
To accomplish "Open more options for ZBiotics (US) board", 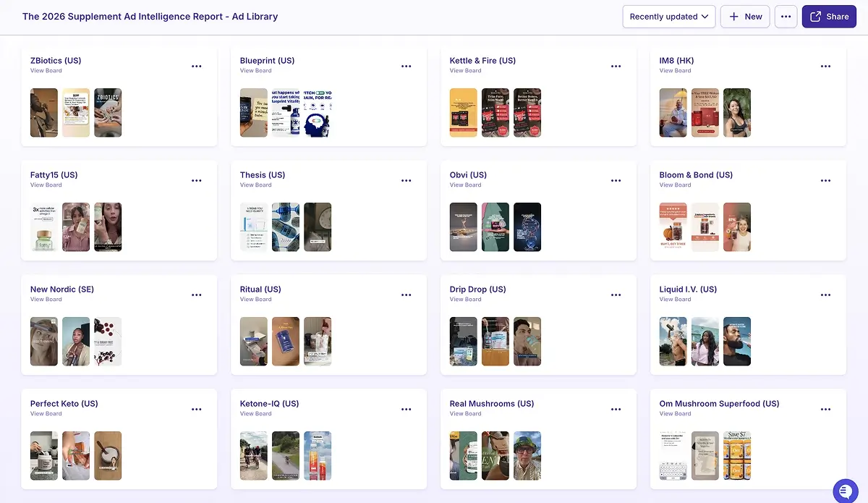I will pyautogui.click(x=197, y=66).
